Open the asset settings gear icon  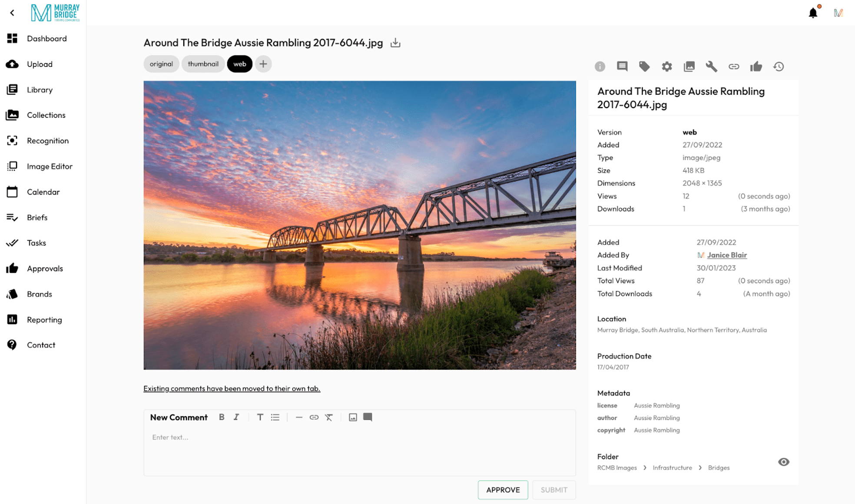[667, 66]
